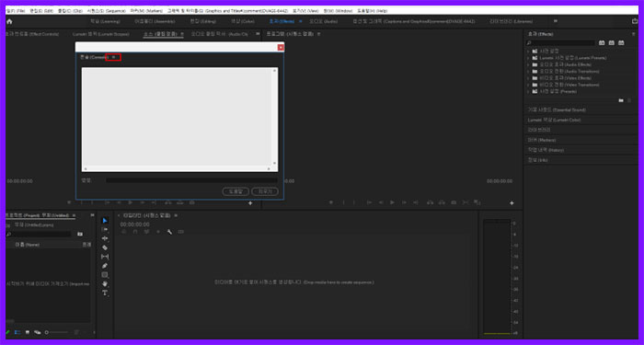Play in the Source monitor
The image size is (644, 345).
(x=131, y=202)
